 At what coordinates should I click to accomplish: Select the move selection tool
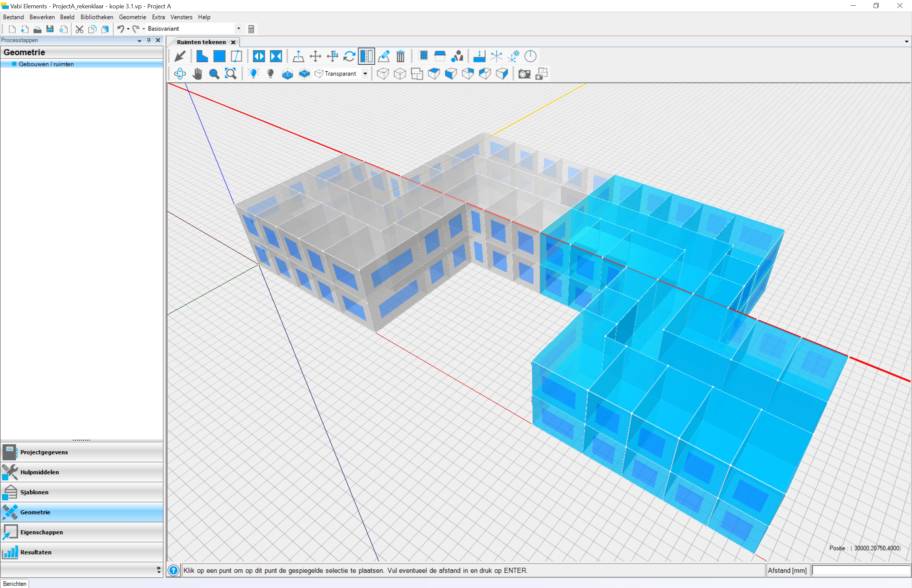[315, 57]
